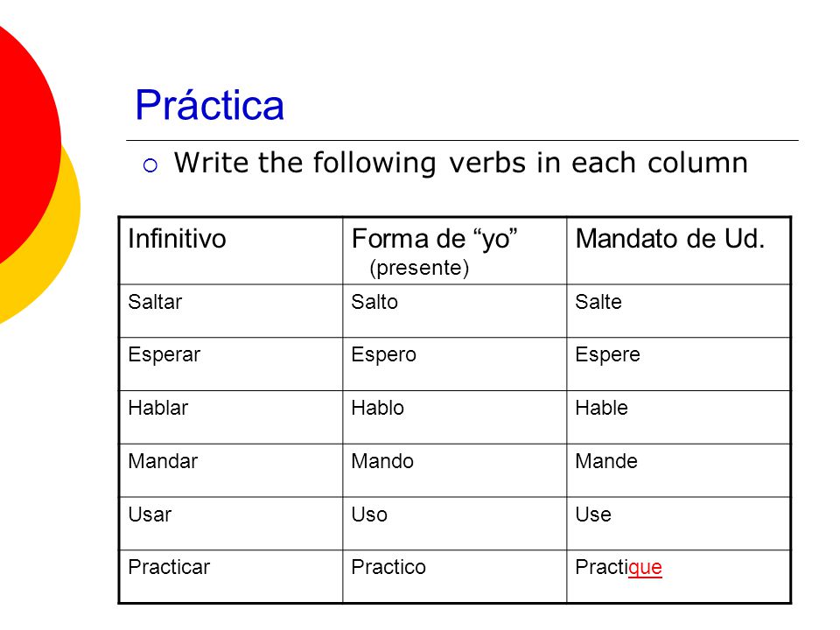Click the Esperar infinitive cell
Screen dimensions: 840x630
(x=230, y=364)
